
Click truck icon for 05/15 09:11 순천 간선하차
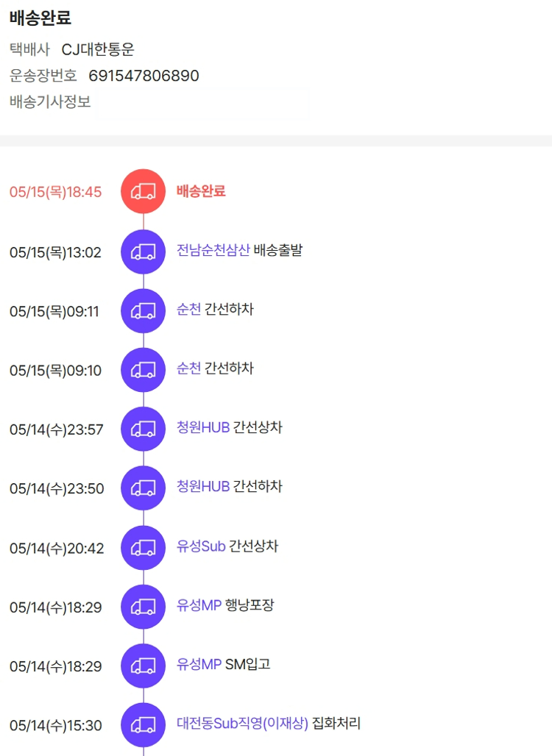click(x=143, y=311)
